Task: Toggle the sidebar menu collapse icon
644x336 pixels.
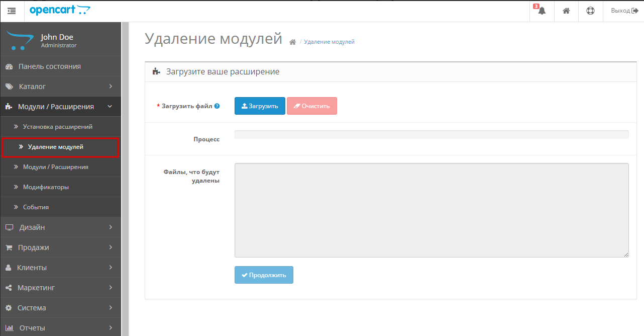Action: coord(12,11)
